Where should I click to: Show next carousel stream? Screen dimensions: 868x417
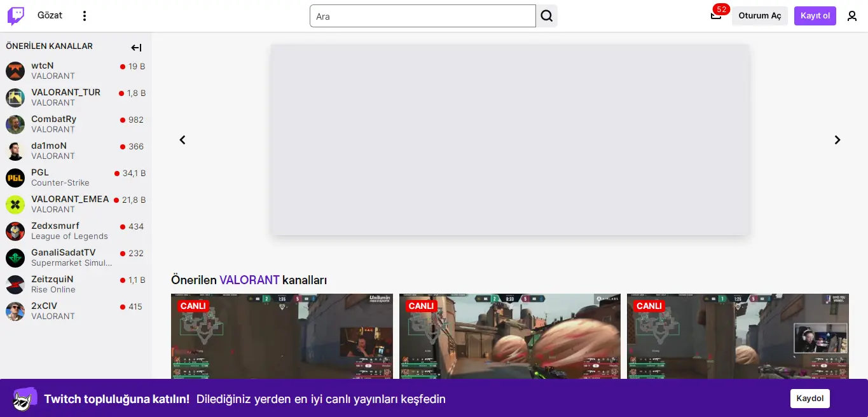click(x=837, y=140)
